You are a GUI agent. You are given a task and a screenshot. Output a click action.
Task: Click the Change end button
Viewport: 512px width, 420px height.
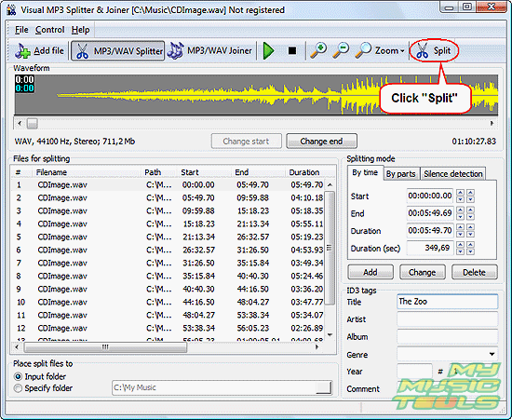321,142
